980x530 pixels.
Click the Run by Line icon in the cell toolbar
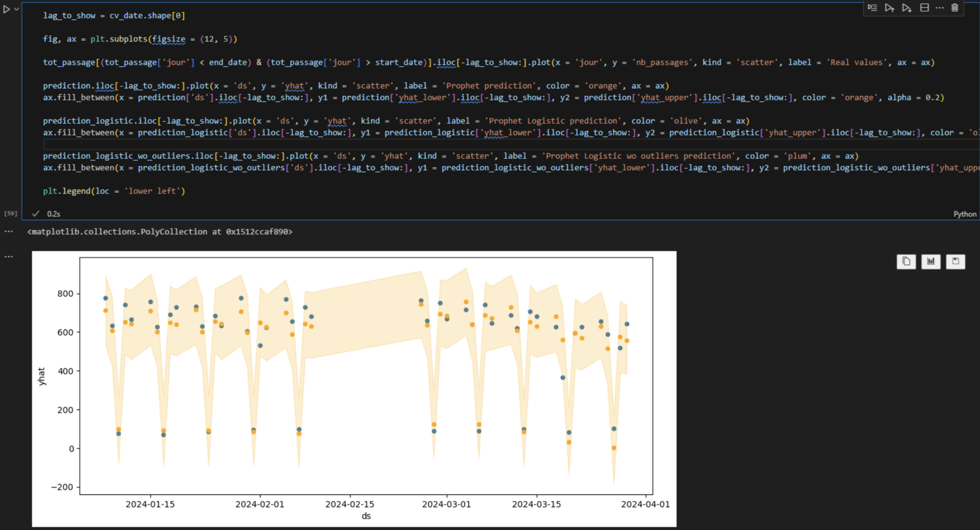point(872,8)
